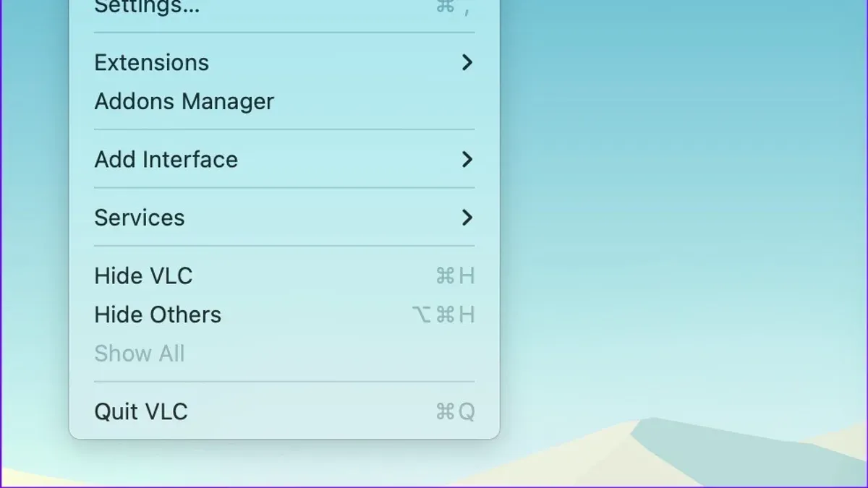Launch Addons Manager
The width and height of the screenshot is (868, 488).
[284, 101]
